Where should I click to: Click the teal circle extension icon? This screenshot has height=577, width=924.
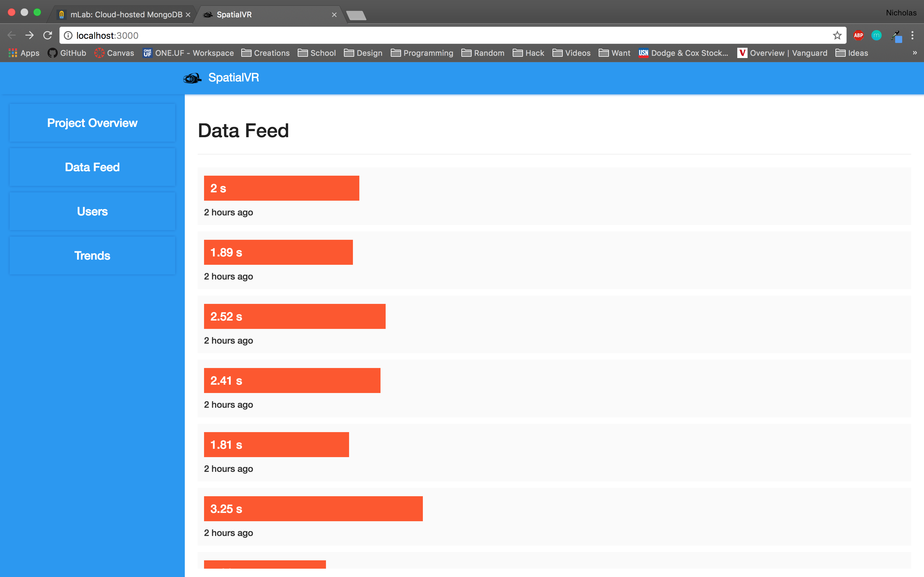tap(876, 36)
